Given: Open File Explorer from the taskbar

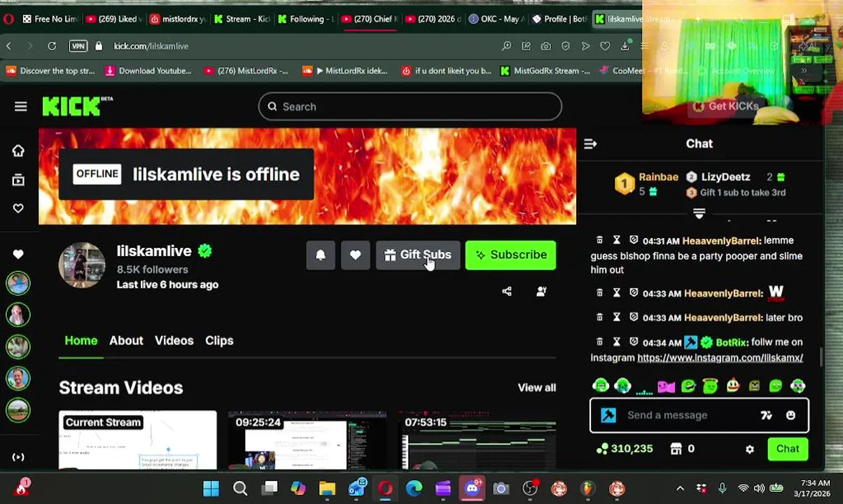Looking at the screenshot, I should tap(327, 489).
